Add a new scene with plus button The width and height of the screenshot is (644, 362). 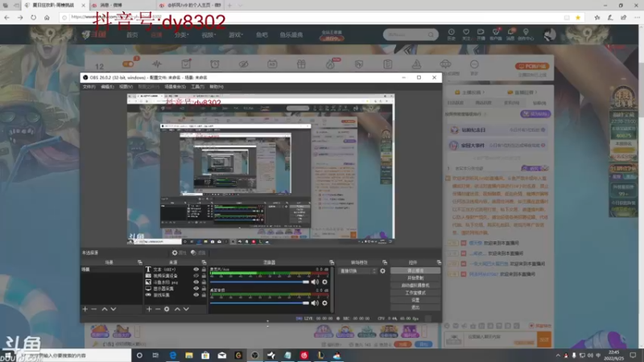85,309
